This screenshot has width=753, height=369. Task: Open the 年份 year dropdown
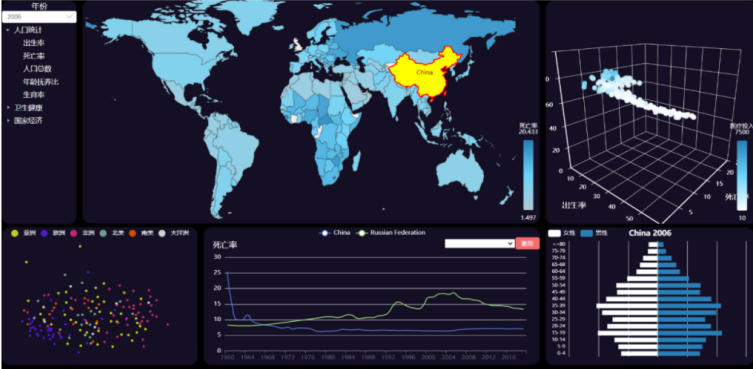[39, 17]
